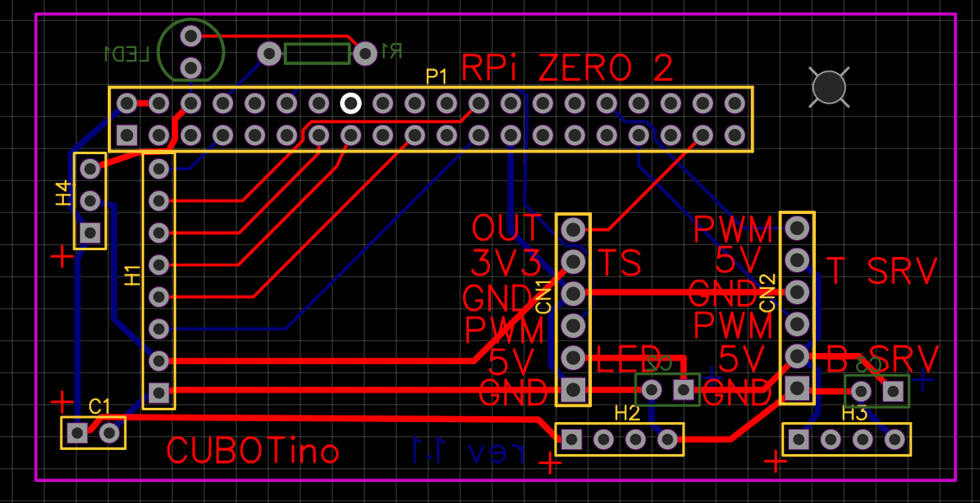The width and height of the screenshot is (980, 503).
Task: Select the lower pad inside LED1 outline
Action: (x=190, y=67)
